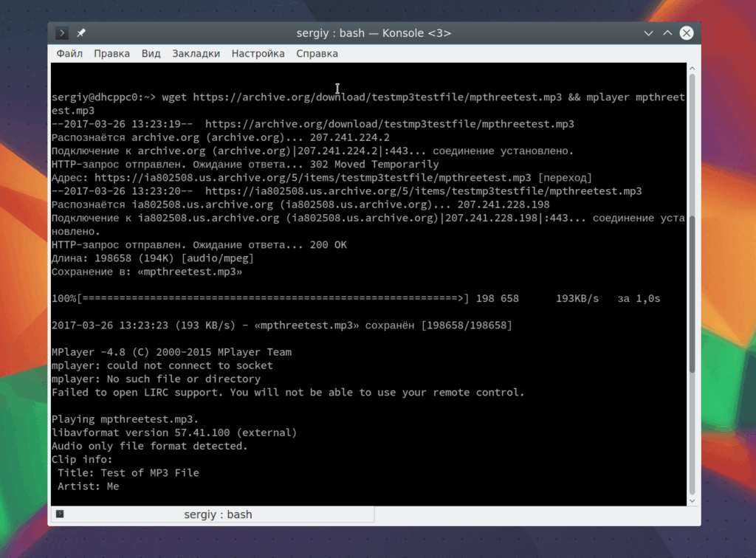The image size is (756, 558).
Task: Click the line showing IP 207.241.228.198 resolution
Action: [x=300, y=204]
